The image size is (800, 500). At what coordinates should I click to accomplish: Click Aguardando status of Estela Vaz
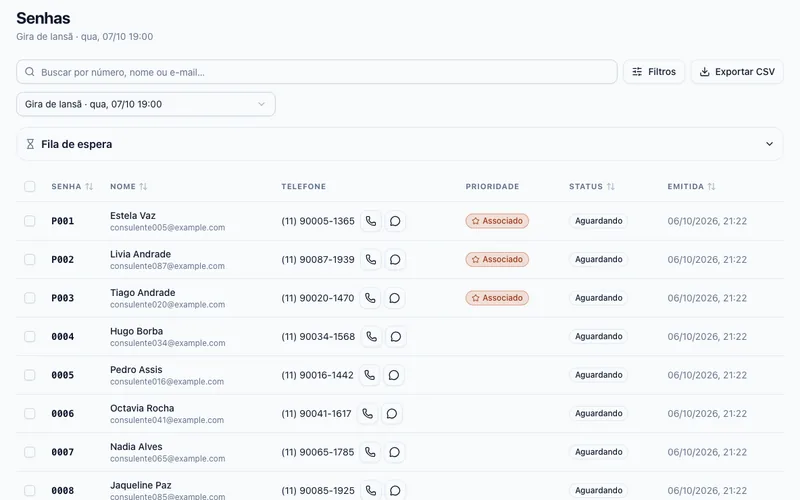(x=598, y=221)
